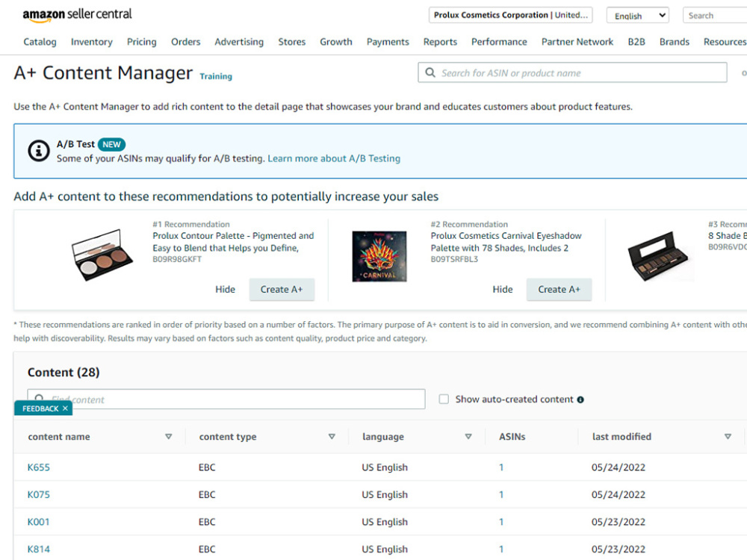Open the Brands menu

point(675,42)
